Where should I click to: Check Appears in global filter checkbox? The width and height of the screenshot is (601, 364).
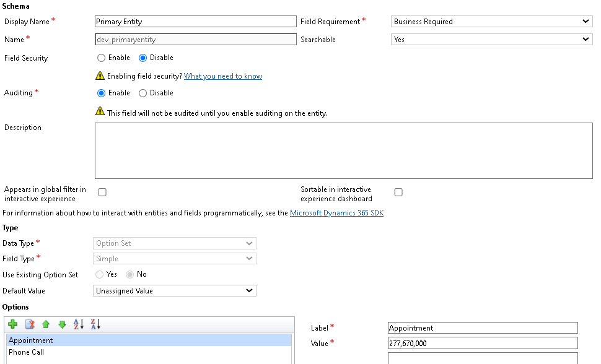pos(102,193)
